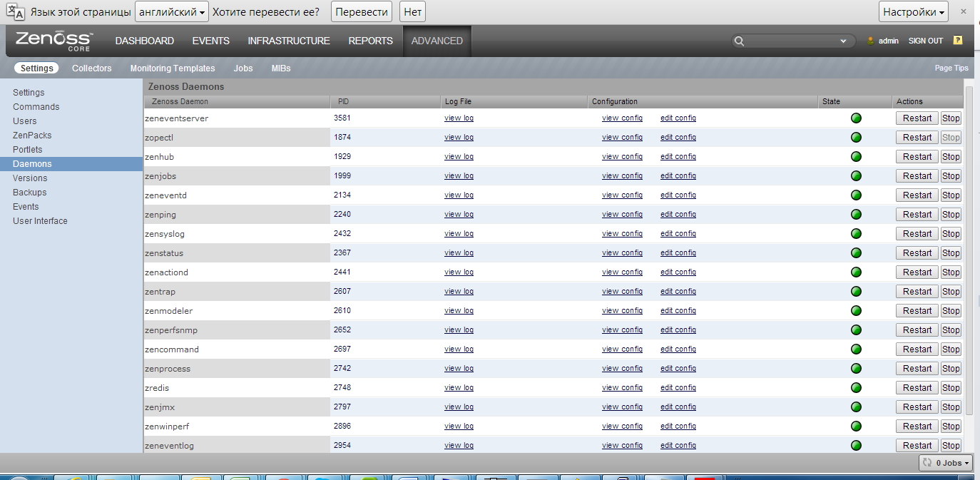The image size is (980, 480).
Task: Restart the zenmodeler daemon
Action: (917, 311)
